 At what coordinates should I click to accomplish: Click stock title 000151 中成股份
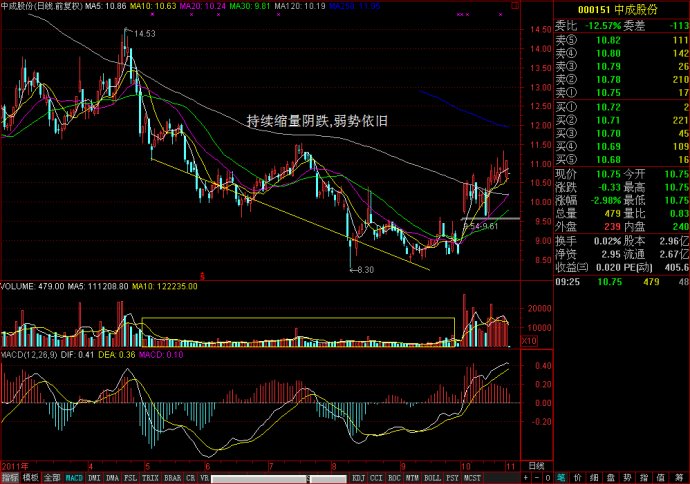pyautogui.click(x=617, y=9)
